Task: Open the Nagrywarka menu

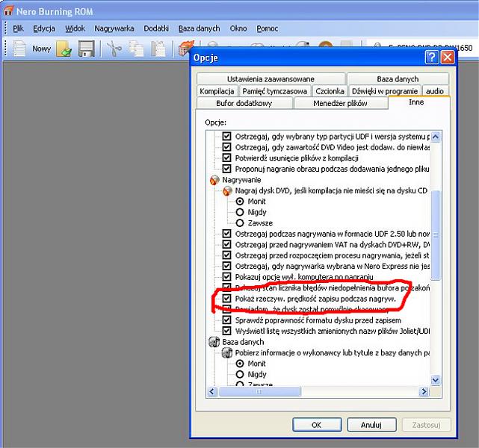Action: [x=114, y=28]
